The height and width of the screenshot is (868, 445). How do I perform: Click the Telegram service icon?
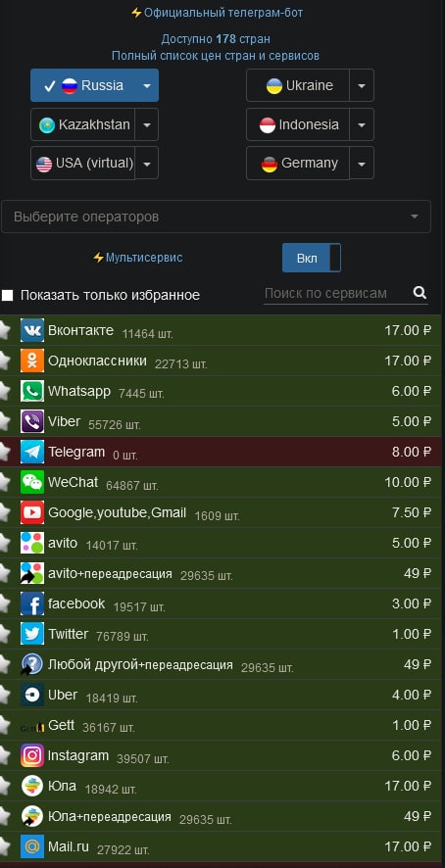32,452
